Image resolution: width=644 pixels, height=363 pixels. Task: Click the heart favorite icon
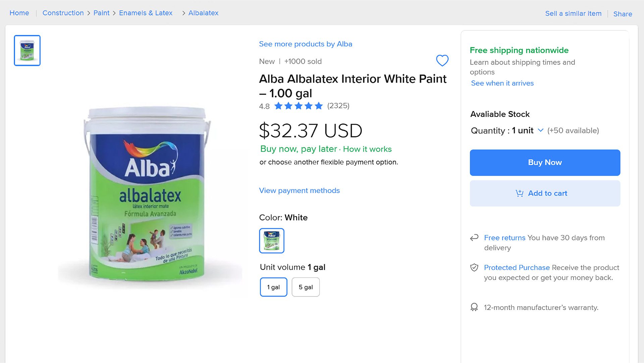coord(442,60)
